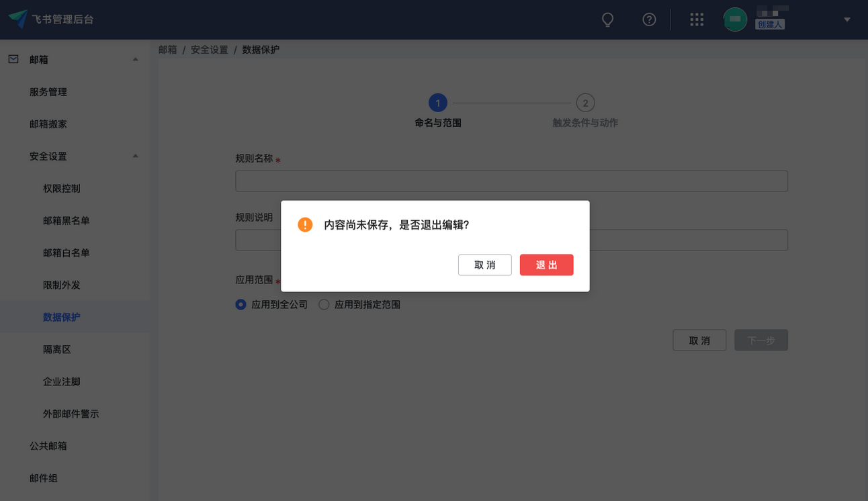Click the mailbox envelope icon in sidebar
The height and width of the screenshot is (501, 868).
click(13, 59)
